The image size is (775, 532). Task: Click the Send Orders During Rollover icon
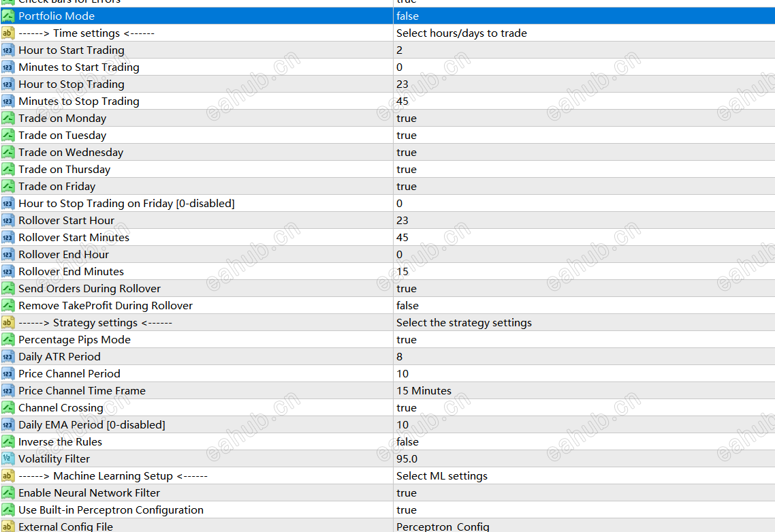pyautogui.click(x=8, y=289)
